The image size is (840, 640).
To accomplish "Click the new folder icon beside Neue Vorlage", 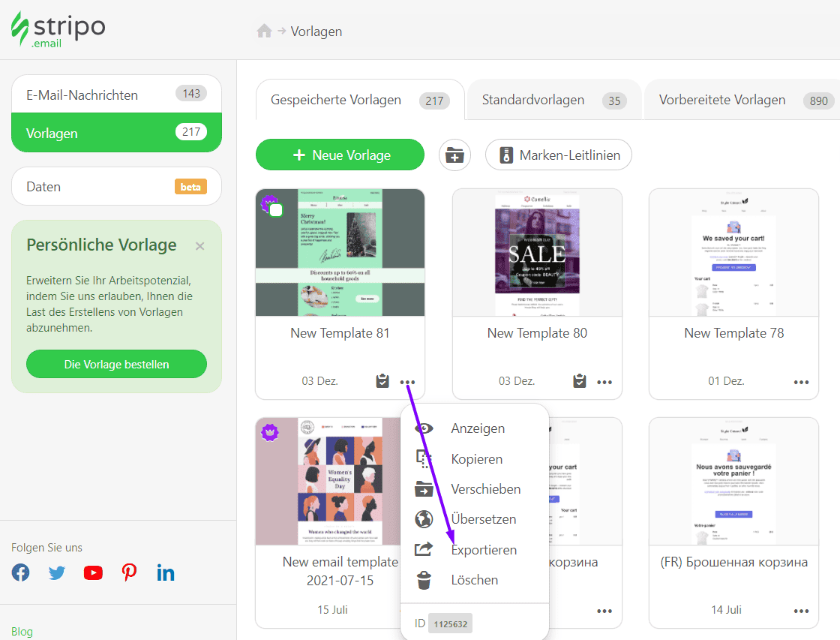I will click(x=454, y=155).
